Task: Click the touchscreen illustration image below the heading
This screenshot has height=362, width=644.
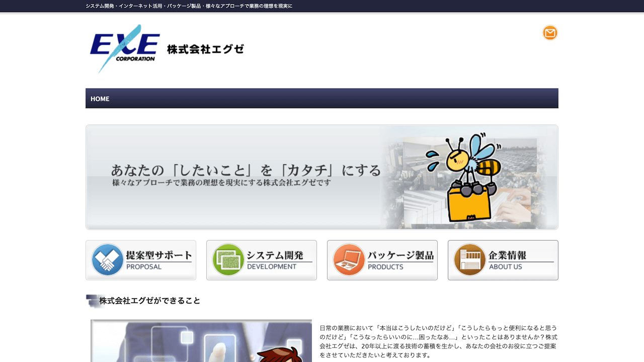Action: [201, 341]
